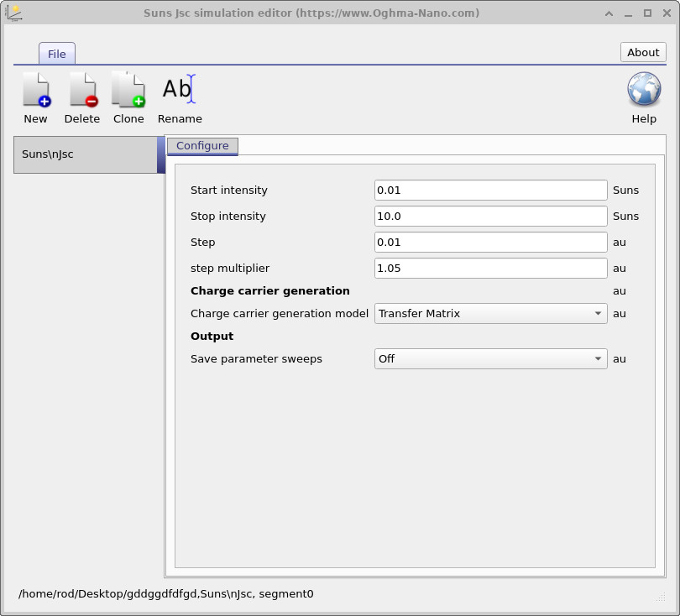Expand the Save parameter sweeps dropdown

tap(490, 359)
